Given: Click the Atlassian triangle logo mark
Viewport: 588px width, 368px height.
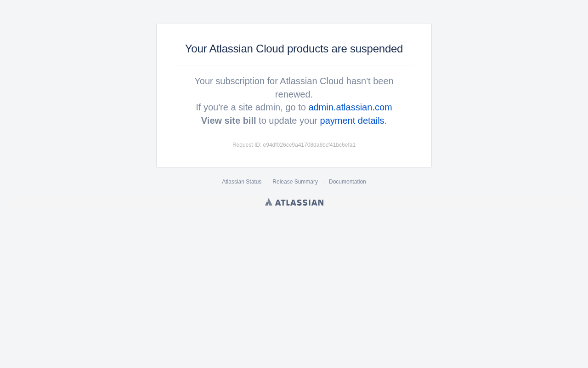Looking at the screenshot, I should pyautogui.click(x=269, y=202).
